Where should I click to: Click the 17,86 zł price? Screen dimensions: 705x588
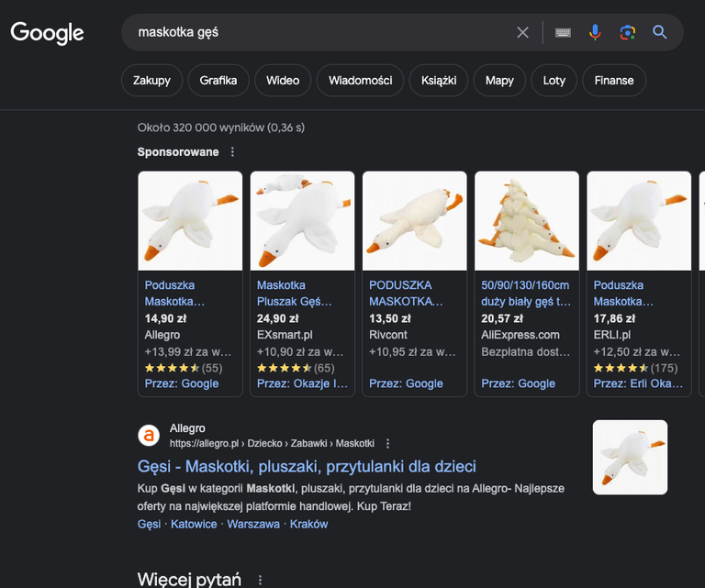pos(614,319)
